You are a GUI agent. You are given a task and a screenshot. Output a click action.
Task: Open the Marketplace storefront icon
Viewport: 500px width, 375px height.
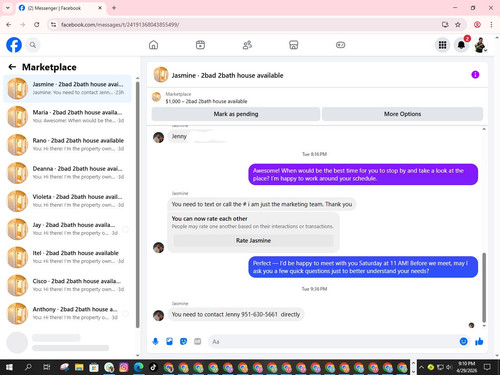click(x=294, y=45)
